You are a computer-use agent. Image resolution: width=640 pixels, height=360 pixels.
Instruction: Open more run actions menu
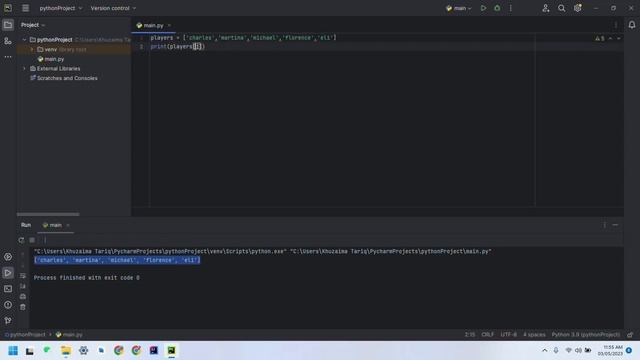(510, 8)
